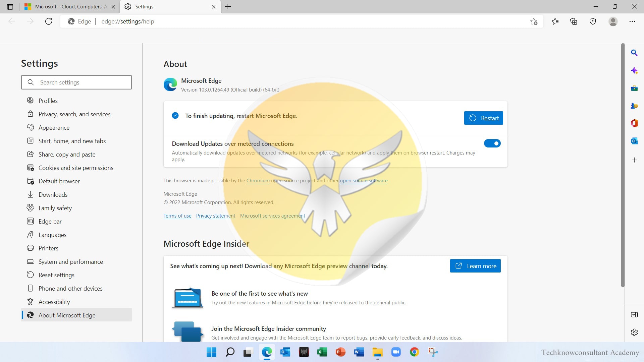
Task: Click the page vertical scrollbar
Action: click(623, 164)
